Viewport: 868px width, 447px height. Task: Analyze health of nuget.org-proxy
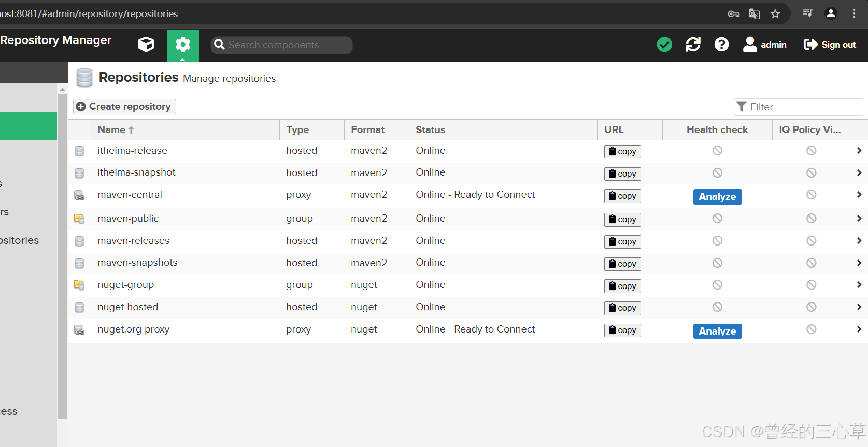coord(717,331)
